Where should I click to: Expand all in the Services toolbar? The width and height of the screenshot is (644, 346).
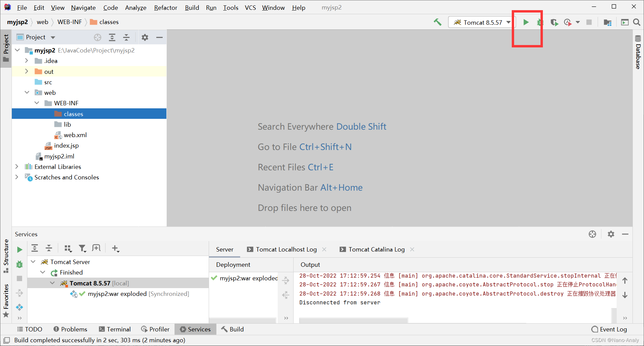(x=34, y=248)
